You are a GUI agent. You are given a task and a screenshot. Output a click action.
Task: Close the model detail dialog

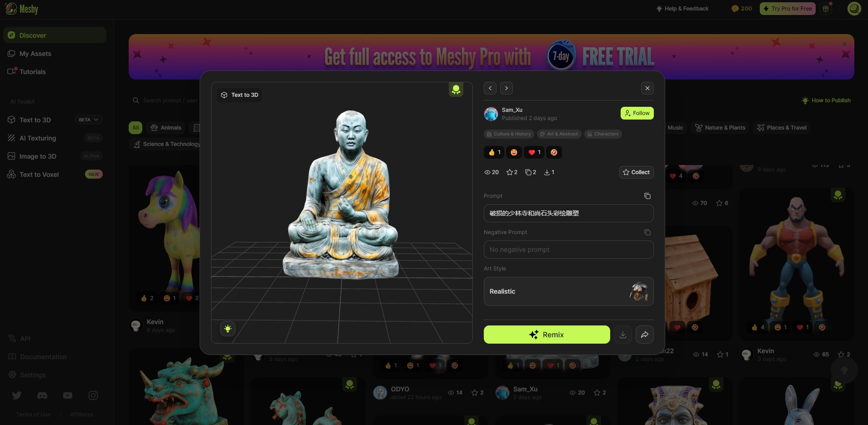point(647,88)
